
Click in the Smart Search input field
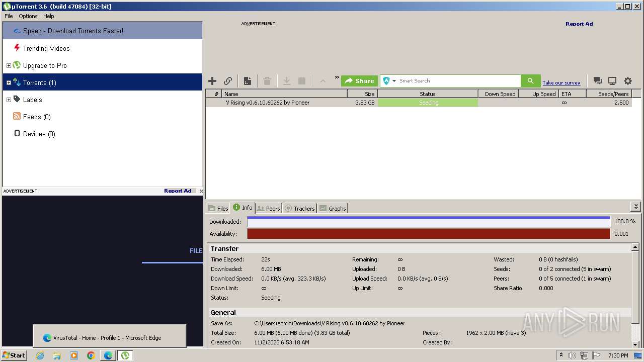459,81
